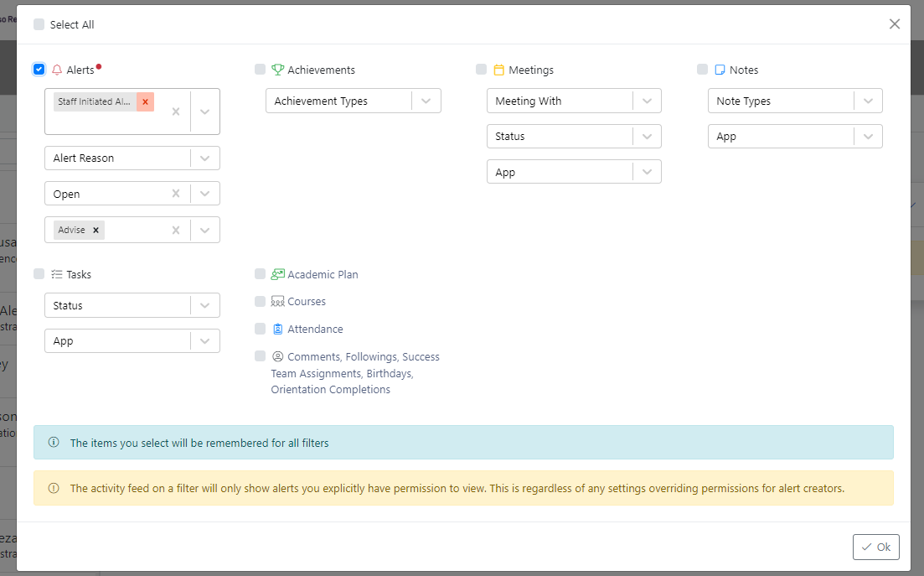This screenshot has height=576, width=924.
Task: Click the Courses label
Action: click(x=307, y=301)
